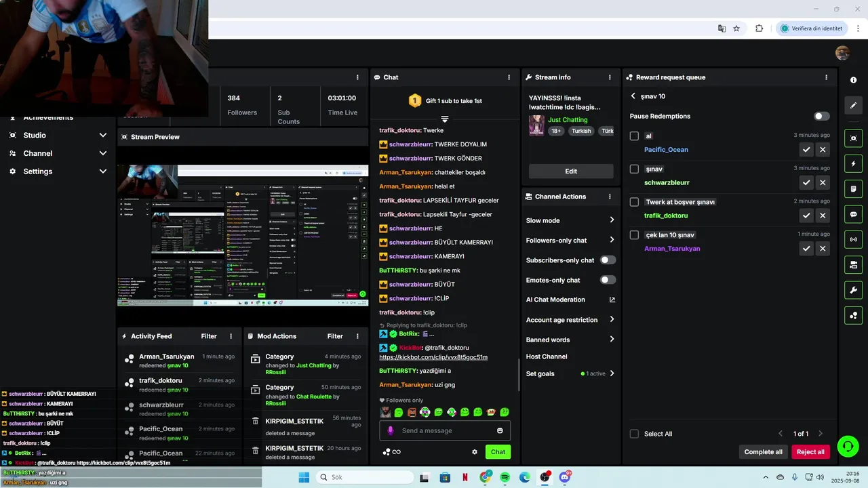Toggle the broadcast signal widget icon in sidebar

click(853, 239)
